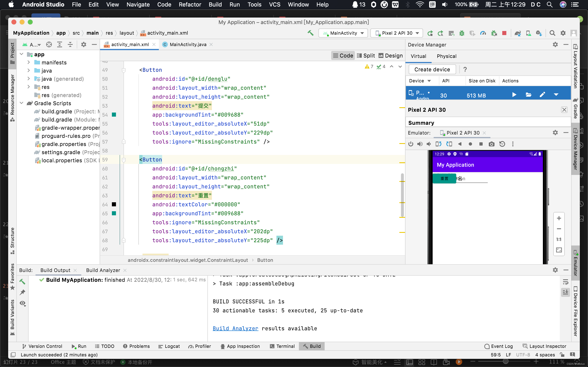The image size is (588, 367).
Task: Switch to the MainActivity.java editor tab
Action: [188, 44]
